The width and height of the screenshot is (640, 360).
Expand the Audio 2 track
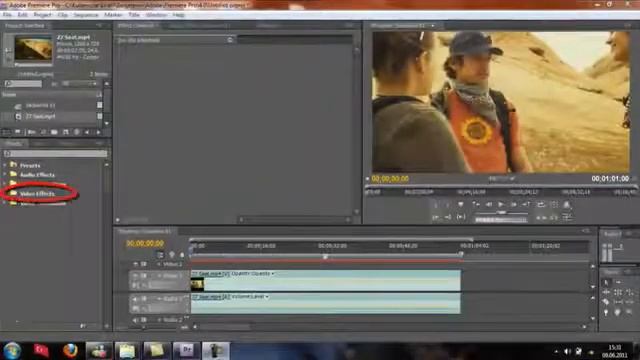tap(159, 320)
